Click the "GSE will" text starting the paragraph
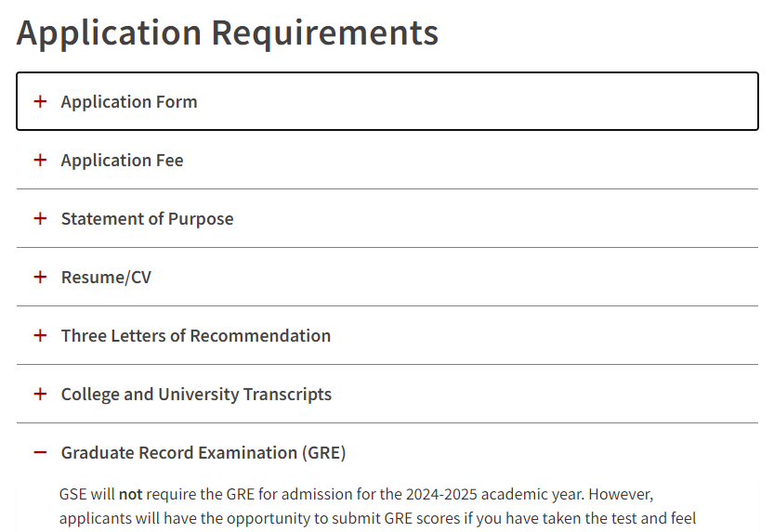This screenshot has height=532, width=774. [87, 494]
